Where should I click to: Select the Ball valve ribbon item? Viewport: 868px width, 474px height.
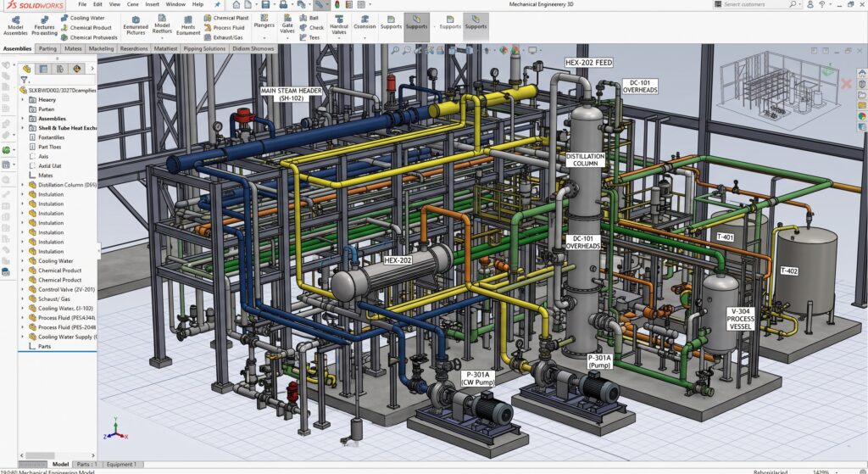coord(309,18)
